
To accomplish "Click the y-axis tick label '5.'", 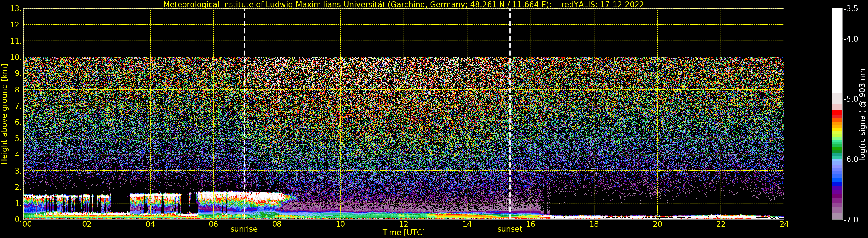I will (18, 138).
